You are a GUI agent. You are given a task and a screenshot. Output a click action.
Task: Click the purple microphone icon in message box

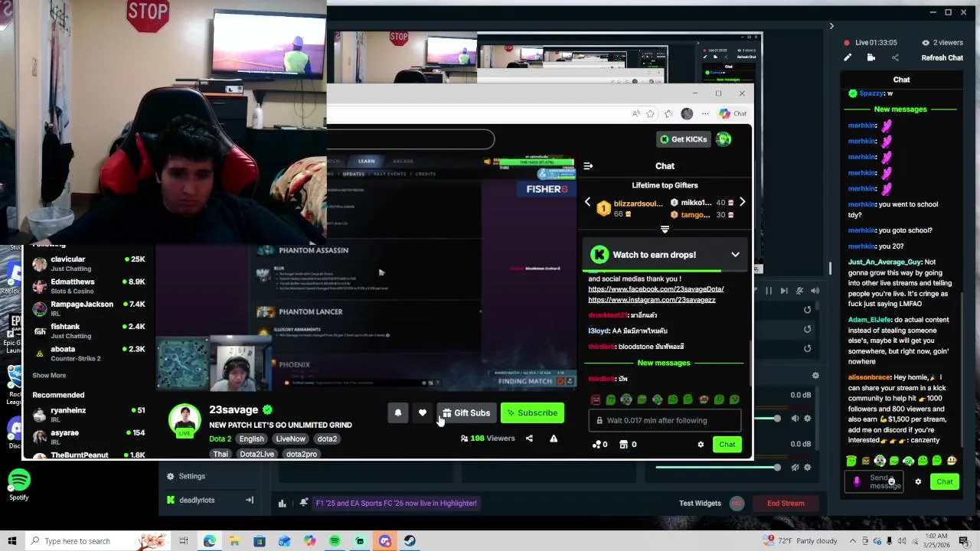coord(857,481)
